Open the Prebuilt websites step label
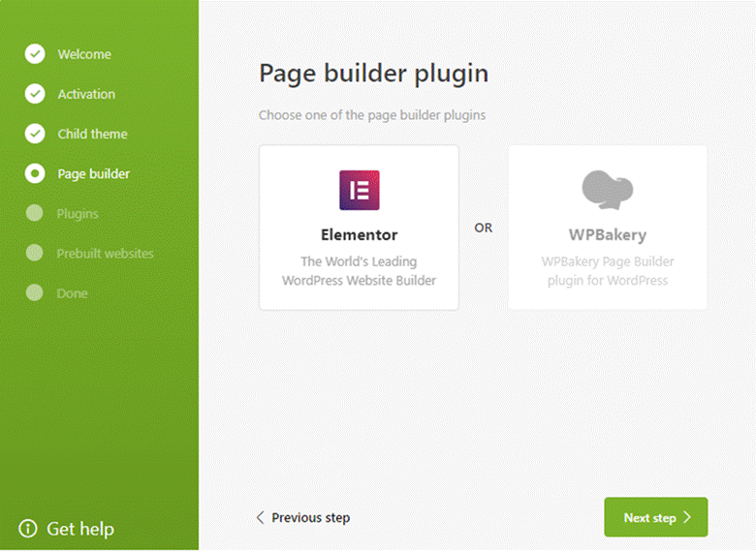This screenshot has height=552, width=756. (105, 254)
